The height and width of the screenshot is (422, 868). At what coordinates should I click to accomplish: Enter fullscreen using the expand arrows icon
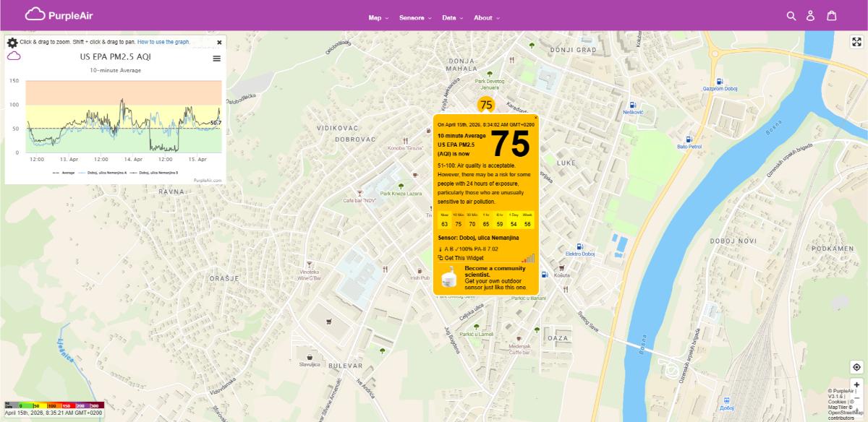856,41
